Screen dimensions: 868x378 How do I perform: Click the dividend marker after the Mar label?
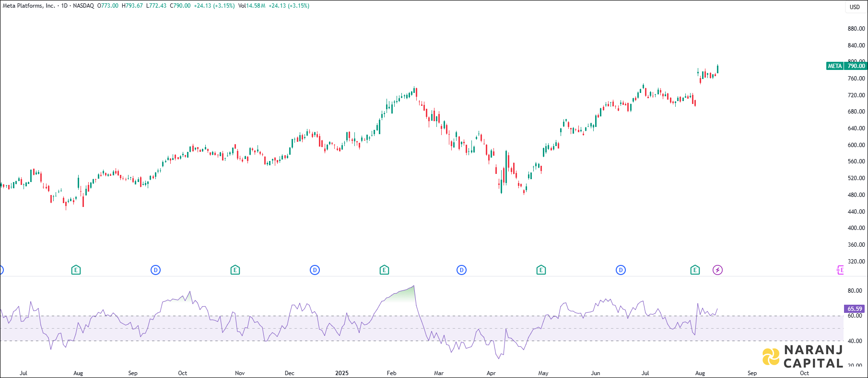461,270
